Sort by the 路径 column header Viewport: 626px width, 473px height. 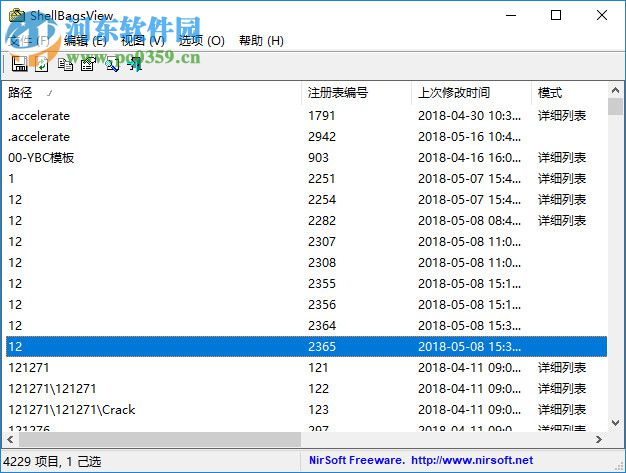tap(152, 93)
